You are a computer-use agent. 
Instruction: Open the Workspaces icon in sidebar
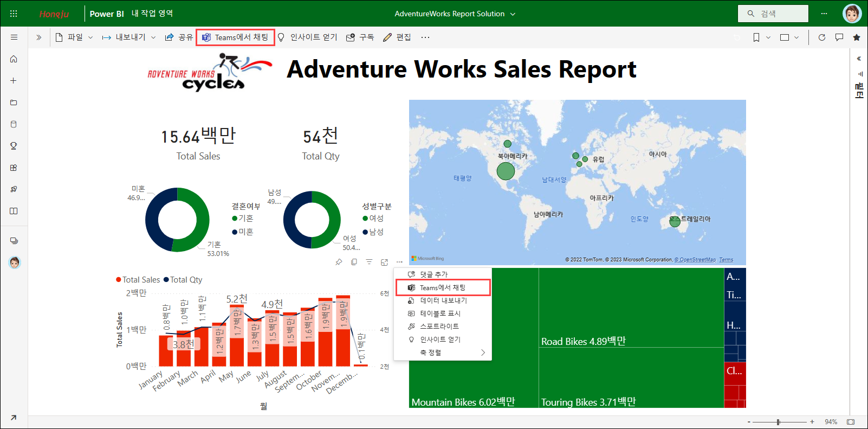coord(14,241)
